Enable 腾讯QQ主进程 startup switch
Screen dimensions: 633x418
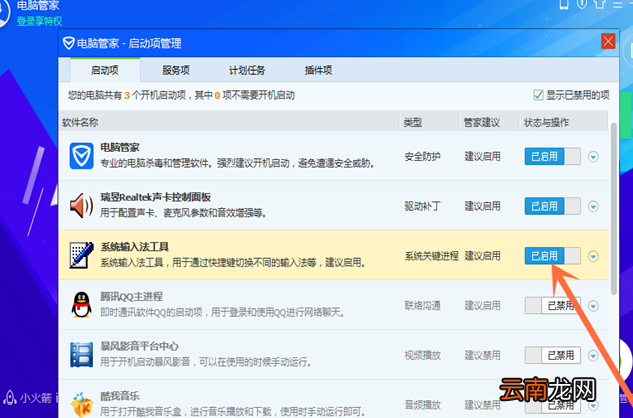(x=552, y=306)
